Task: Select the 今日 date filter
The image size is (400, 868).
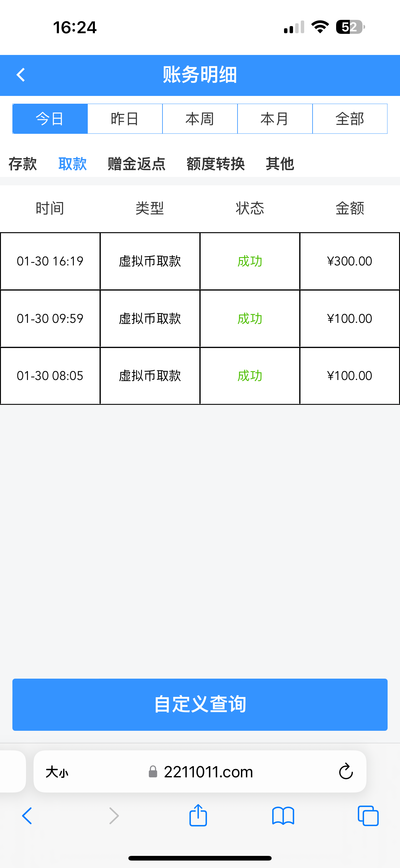Action: click(50, 119)
